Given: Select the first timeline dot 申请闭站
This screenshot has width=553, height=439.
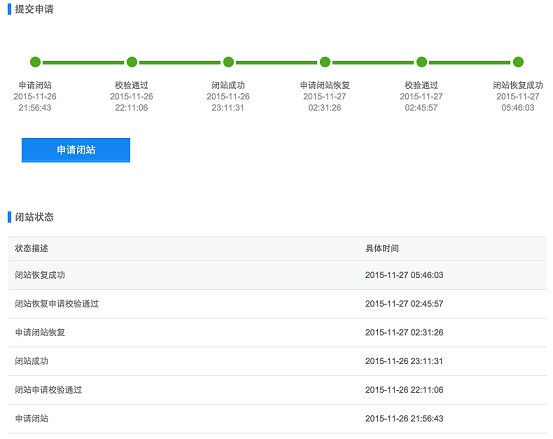Looking at the screenshot, I should tap(35, 62).
